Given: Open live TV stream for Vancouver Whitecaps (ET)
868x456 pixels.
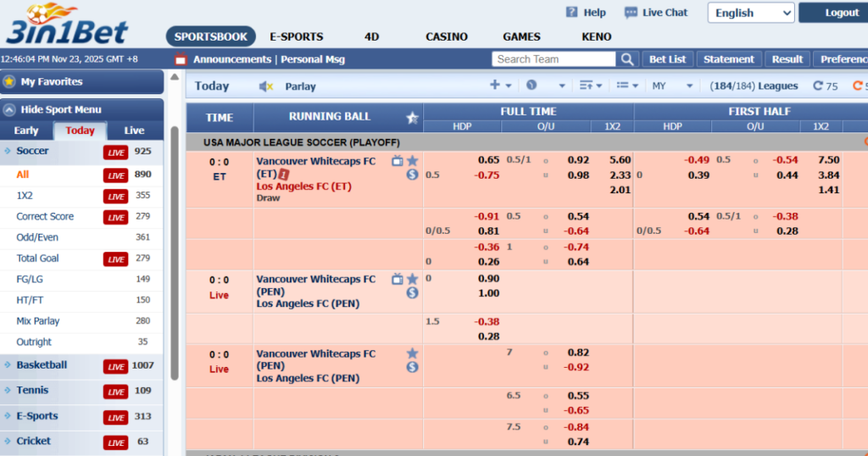Looking at the screenshot, I should pyautogui.click(x=397, y=160).
